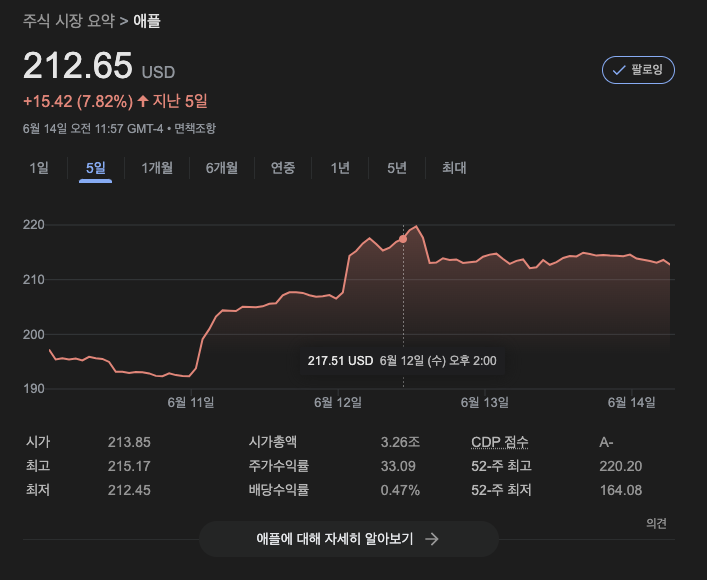
Task: Select the 5일 range tab
Action: pos(96,168)
